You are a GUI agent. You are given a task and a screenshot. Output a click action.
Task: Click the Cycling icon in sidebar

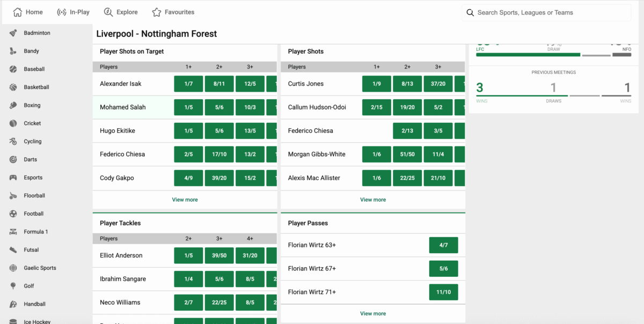(x=13, y=142)
